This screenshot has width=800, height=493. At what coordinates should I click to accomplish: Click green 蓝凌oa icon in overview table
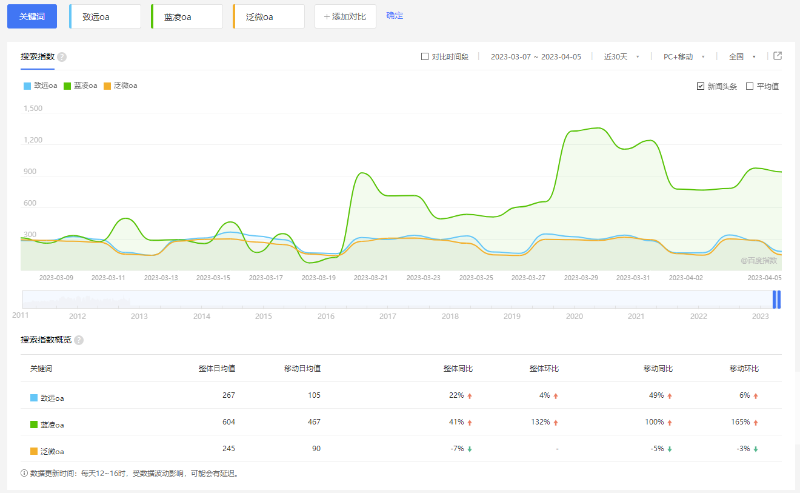(x=35, y=425)
